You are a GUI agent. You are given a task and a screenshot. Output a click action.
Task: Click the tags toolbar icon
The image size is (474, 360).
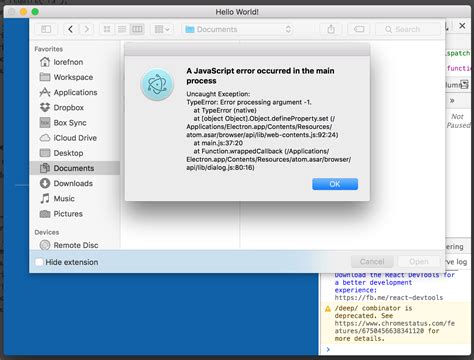point(359,29)
